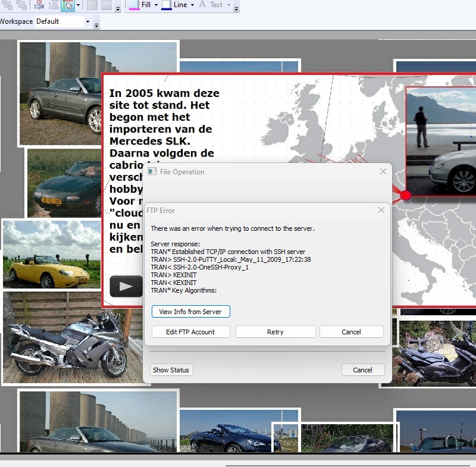
Task: Open the Line dropdown arrow
Action: coord(192,5)
